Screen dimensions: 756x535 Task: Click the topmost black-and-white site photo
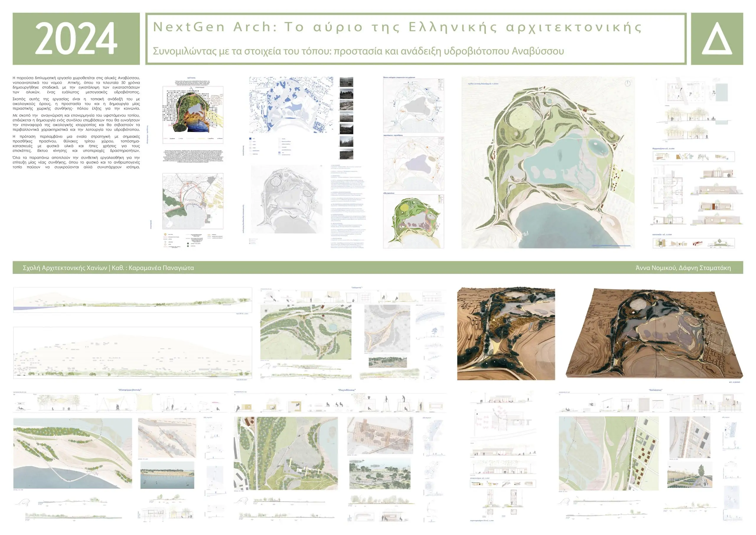tap(346, 82)
